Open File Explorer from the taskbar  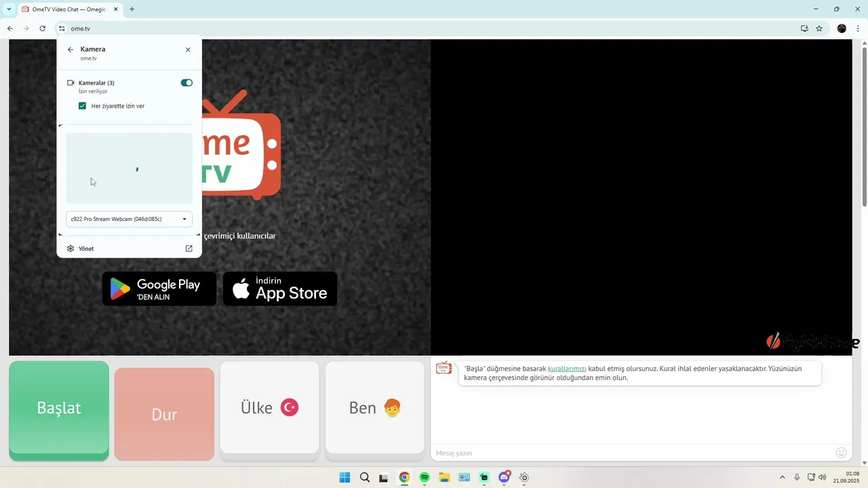click(444, 477)
